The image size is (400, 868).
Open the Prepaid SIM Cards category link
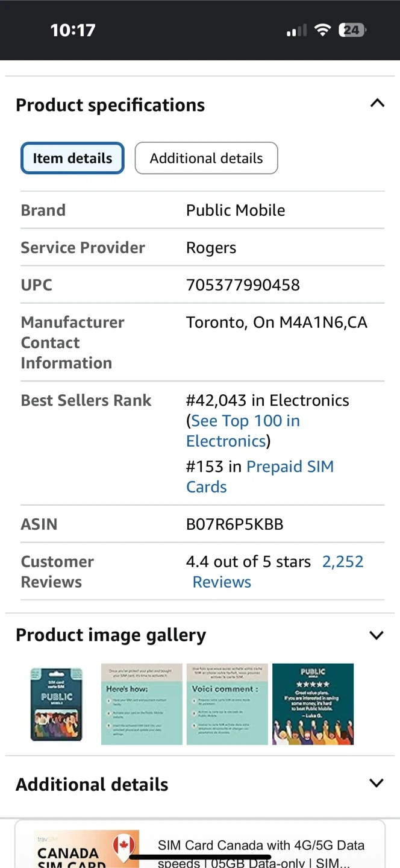(289, 467)
